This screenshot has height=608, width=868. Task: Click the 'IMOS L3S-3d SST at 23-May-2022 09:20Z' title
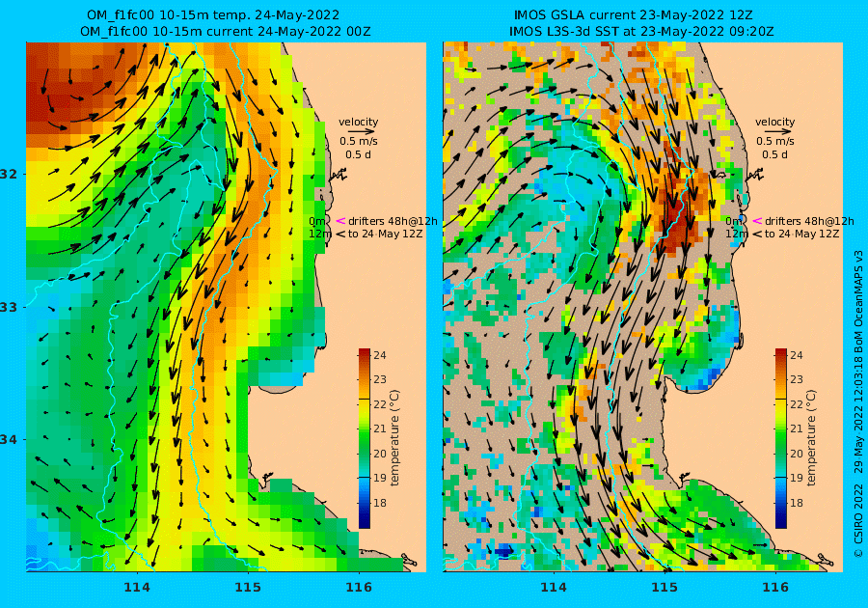(x=641, y=32)
